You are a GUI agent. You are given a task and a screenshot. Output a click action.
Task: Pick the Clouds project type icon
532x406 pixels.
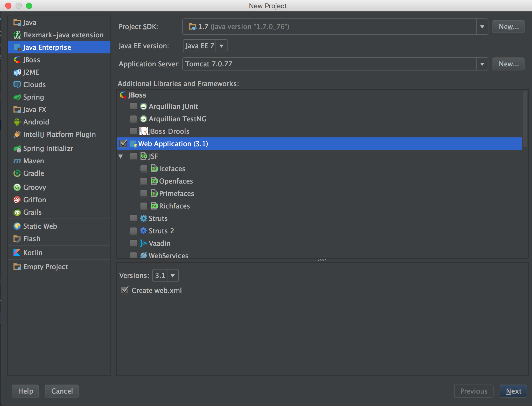coord(17,85)
